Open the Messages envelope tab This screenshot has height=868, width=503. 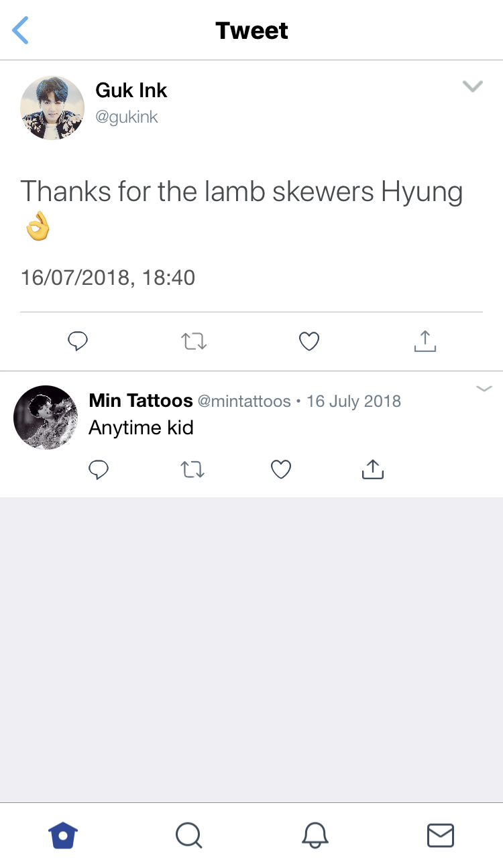point(441,835)
